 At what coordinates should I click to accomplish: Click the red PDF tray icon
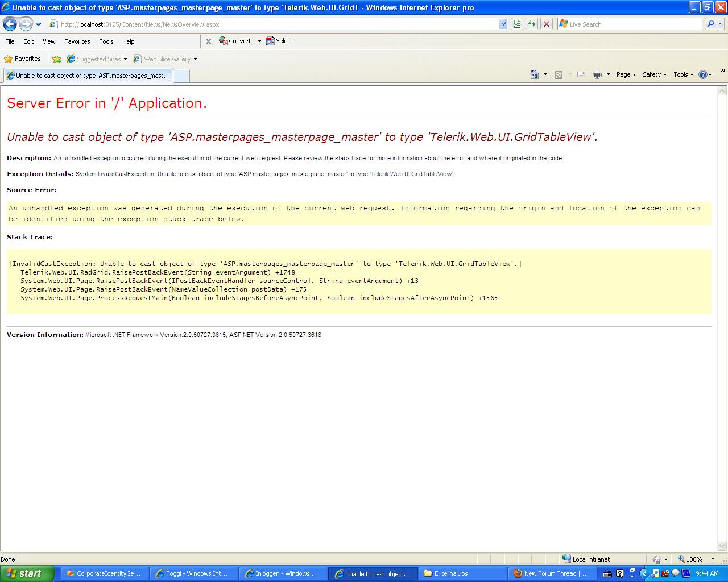[x=665, y=573]
